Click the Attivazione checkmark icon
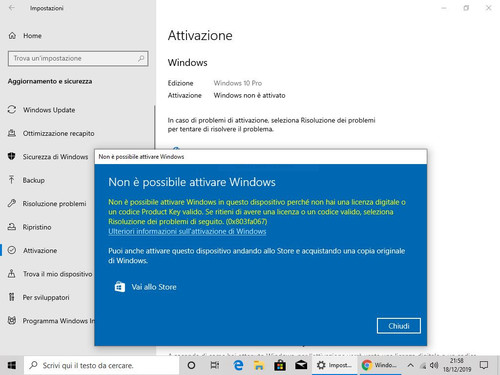The height and width of the screenshot is (375, 500). tap(12, 250)
